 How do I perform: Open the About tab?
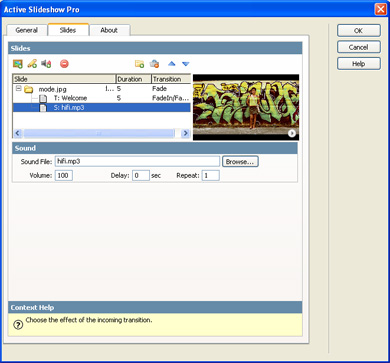pos(109,30)
